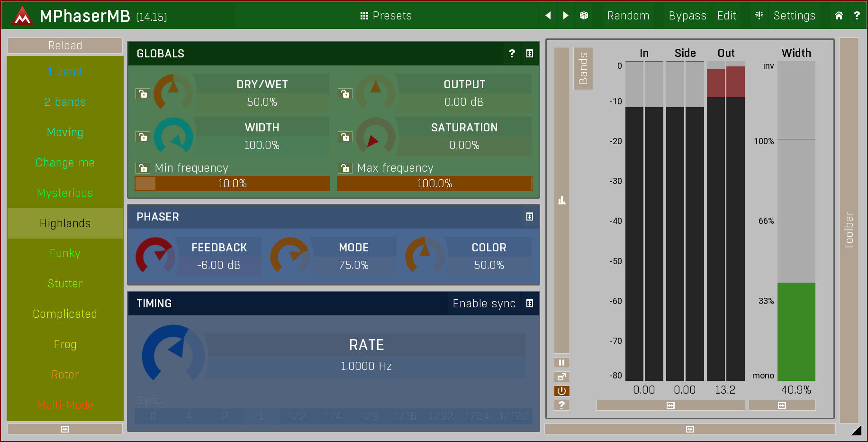Toggle the Saturation lock icon
The image size is (868, 442).
[x=345, y=137]
